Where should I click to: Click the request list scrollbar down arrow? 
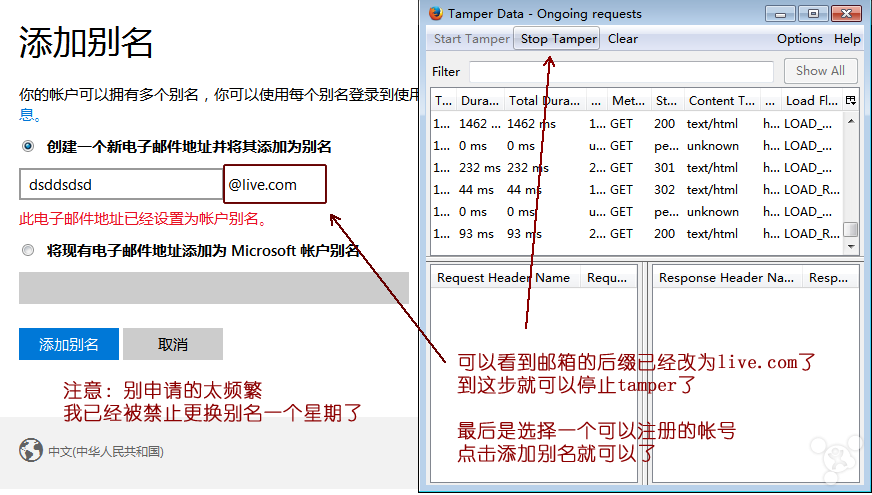click(851, 246)
